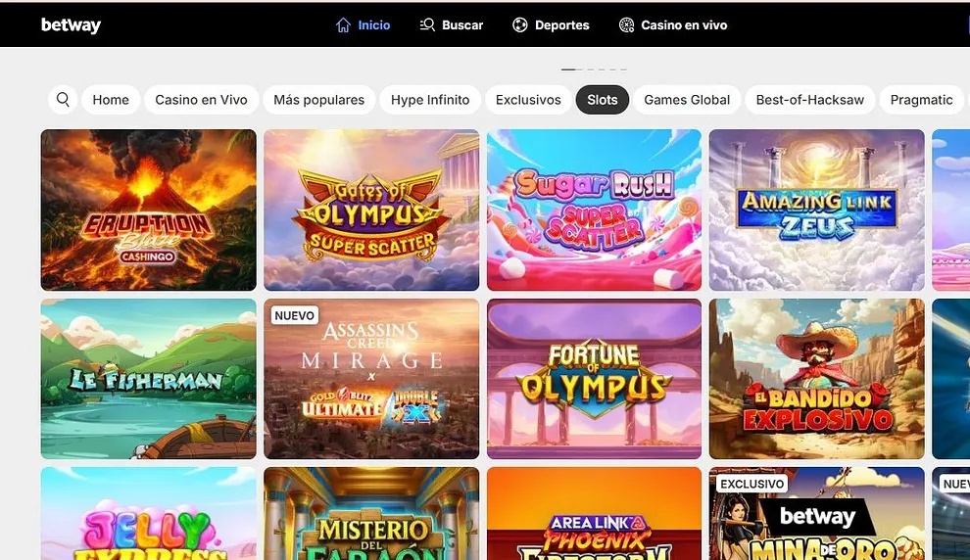Open Sugar Rush Super Scatter game
The image size is (970, 560).
[x=594, y=210]
